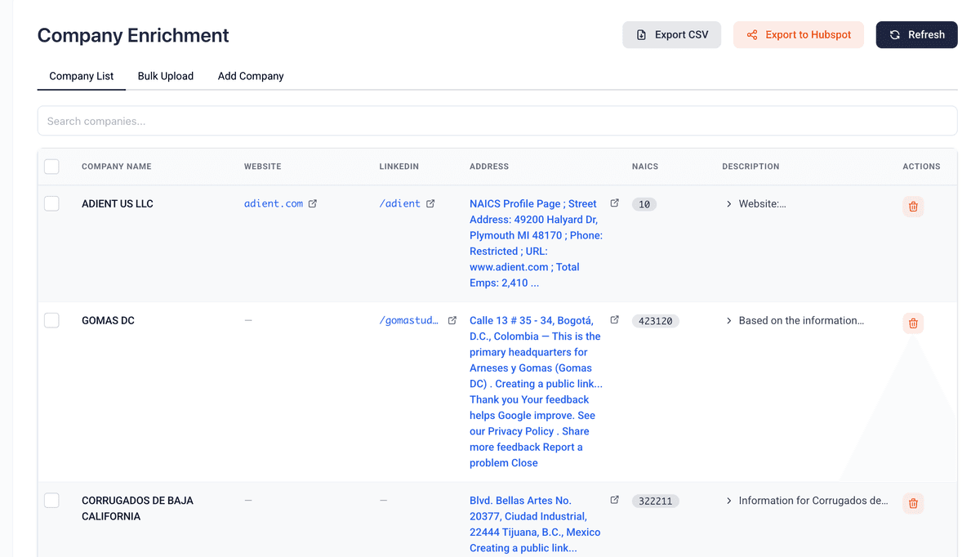Click the NAICS code 322211 badge

(655, 501)
